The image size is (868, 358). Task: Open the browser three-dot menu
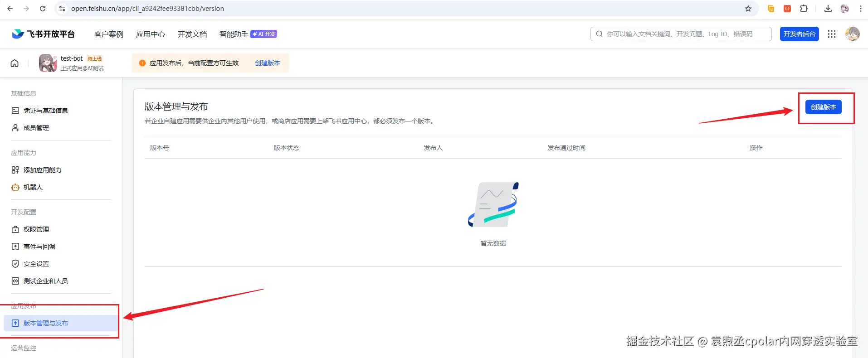pos(861,9)
